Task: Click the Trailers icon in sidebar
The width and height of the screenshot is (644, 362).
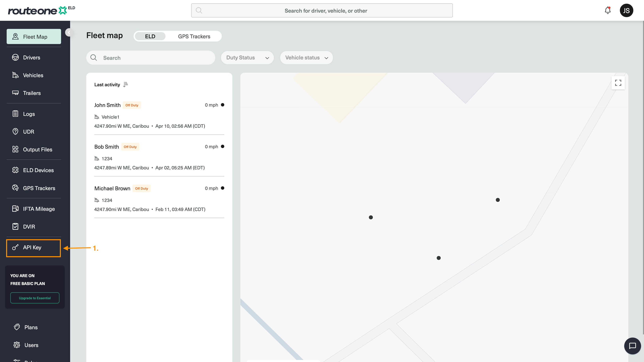Action: (15, 93)
